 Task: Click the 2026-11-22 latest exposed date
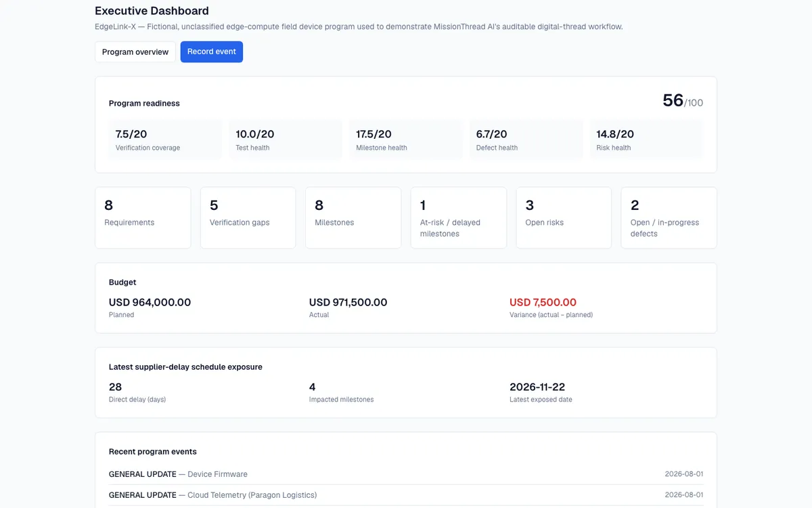[537, 387]
